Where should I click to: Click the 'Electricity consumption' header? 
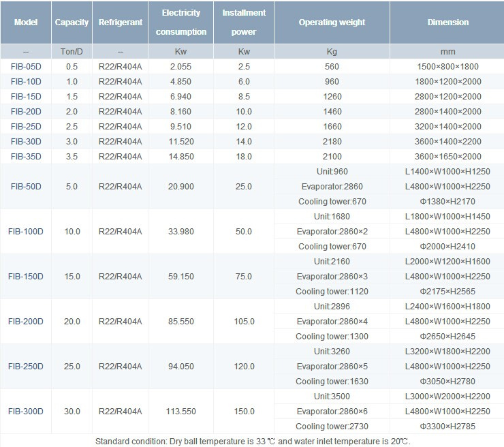click(181, 22)
